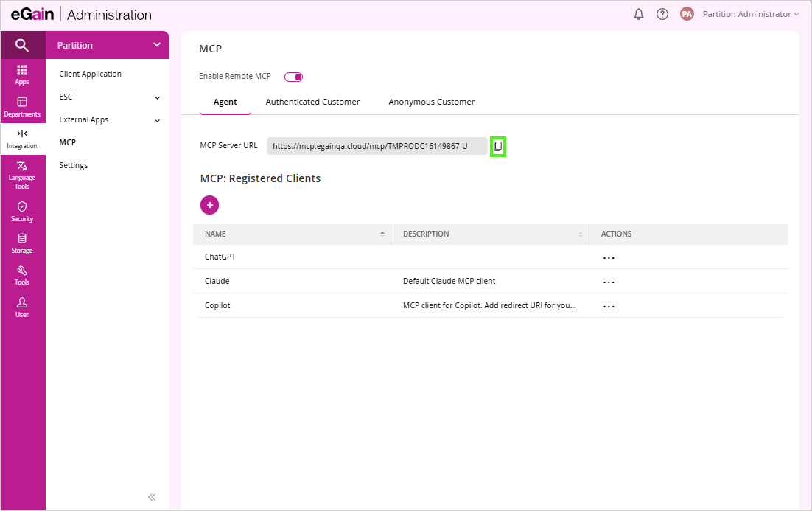Select MCP in the side menu

(67, 142)
